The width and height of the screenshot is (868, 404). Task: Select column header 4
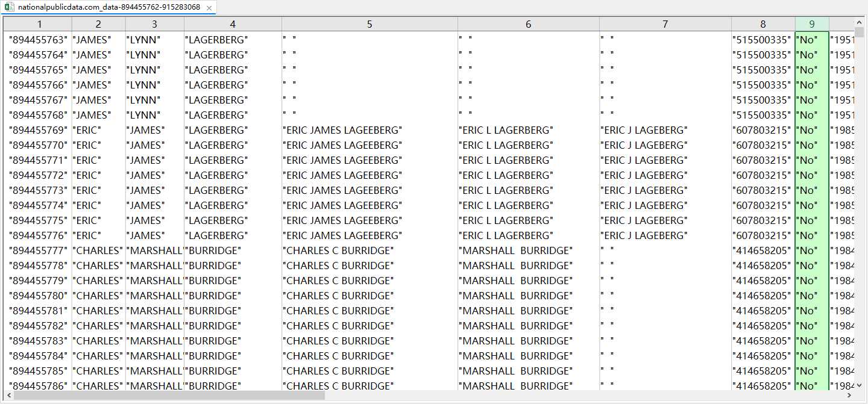(x=233, y=24)
